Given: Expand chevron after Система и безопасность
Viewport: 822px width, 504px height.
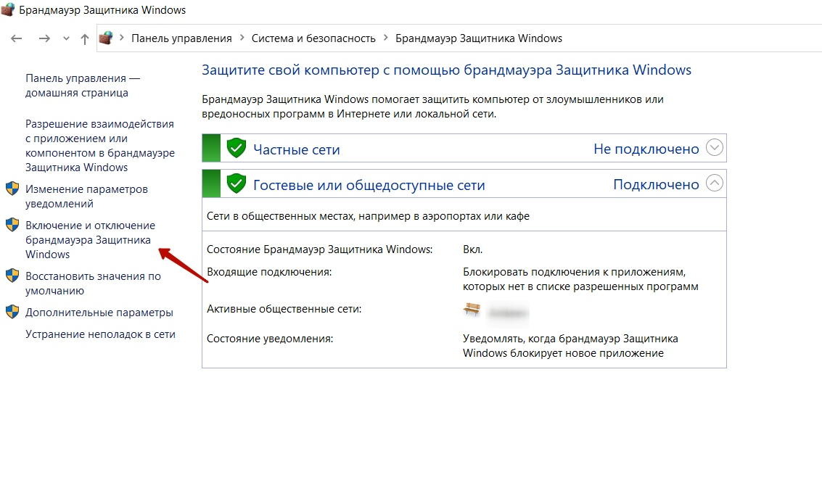Looking at the screenshot, I should (x=386, y=38).
